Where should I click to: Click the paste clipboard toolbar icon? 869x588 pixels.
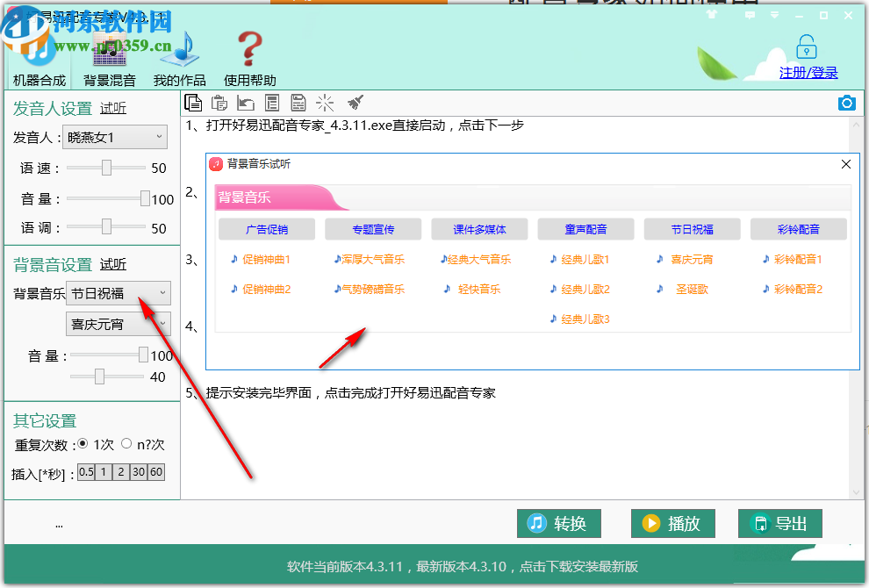[219, 103]
